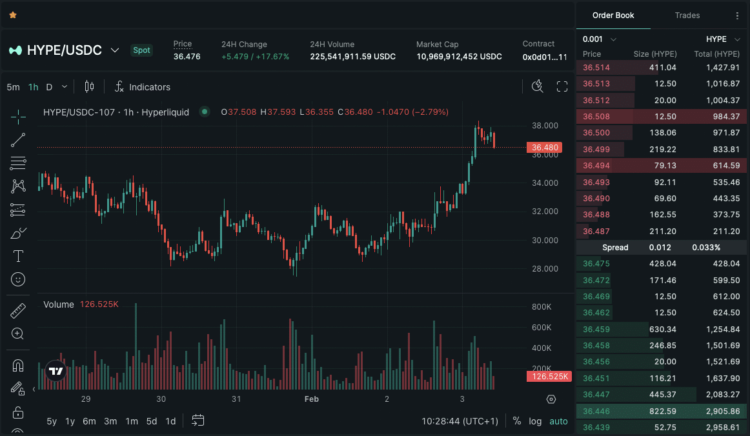
Task: Set chart range to 6m
Action: click(x=89, y=421)
